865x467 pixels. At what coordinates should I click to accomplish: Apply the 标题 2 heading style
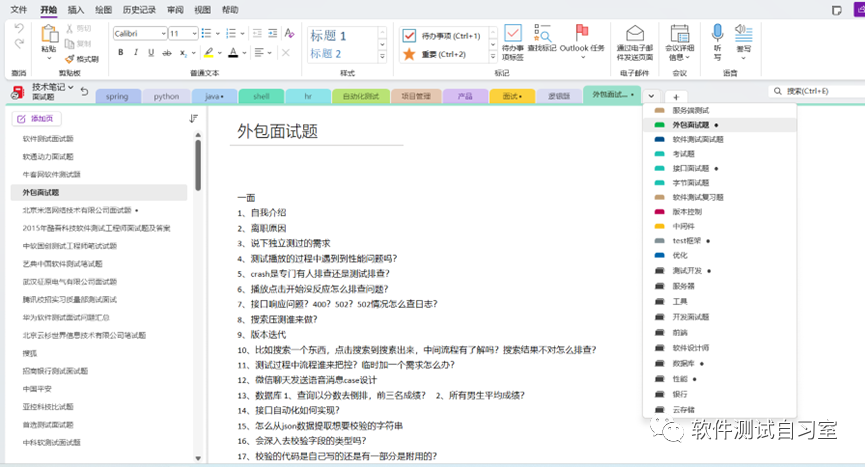(325, 53)
